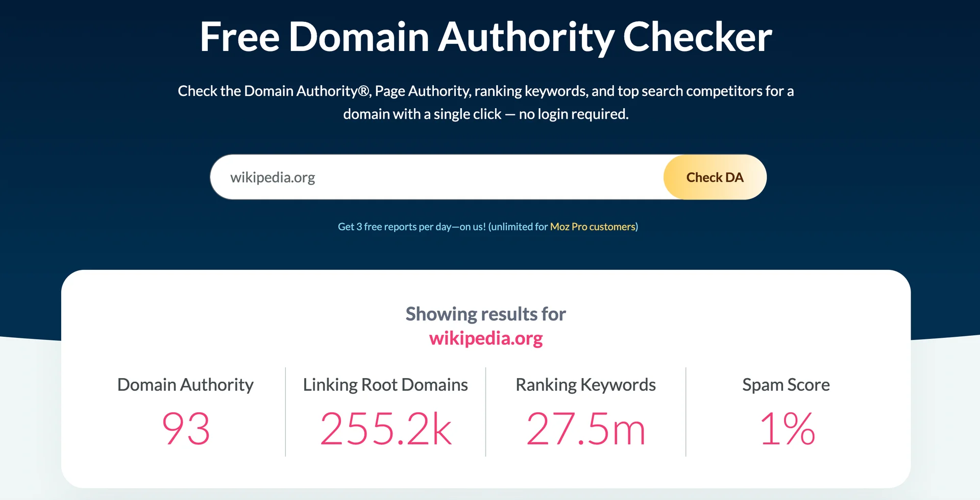
Task: Click the Showing results for heading
Action: pyautogui.click(x=485, y=314)
